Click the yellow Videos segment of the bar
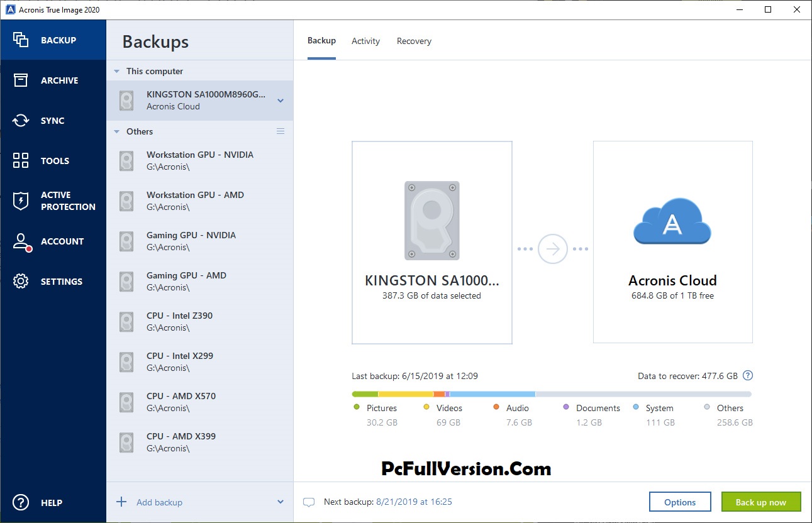 406,394
